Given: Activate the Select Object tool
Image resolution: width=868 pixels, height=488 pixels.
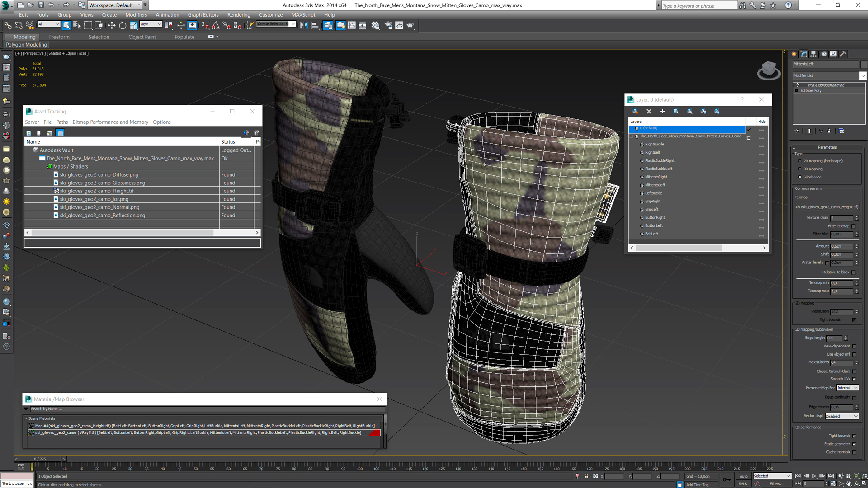Looking at the screenshot, I should tap(66, 25).
